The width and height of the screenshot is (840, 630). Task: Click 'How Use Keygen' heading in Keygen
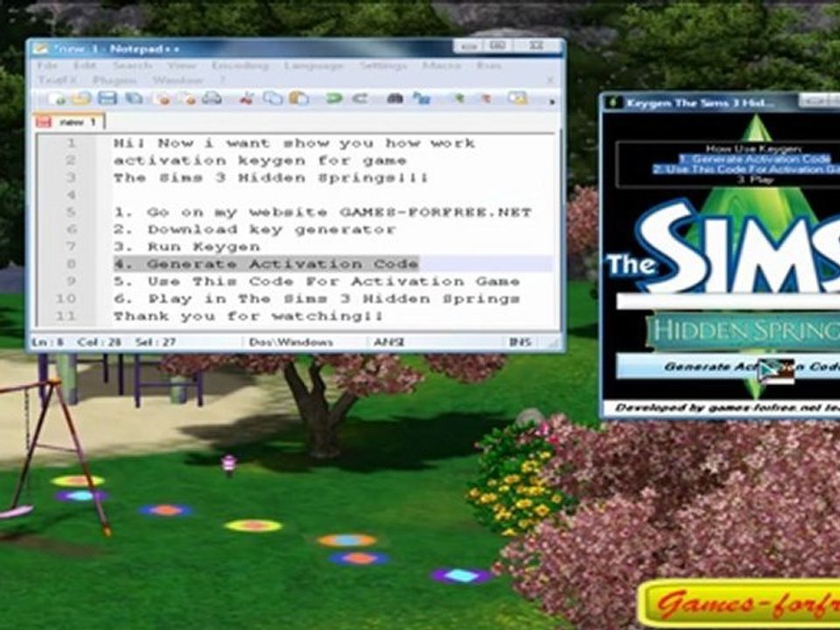click(x=753, y=149)
